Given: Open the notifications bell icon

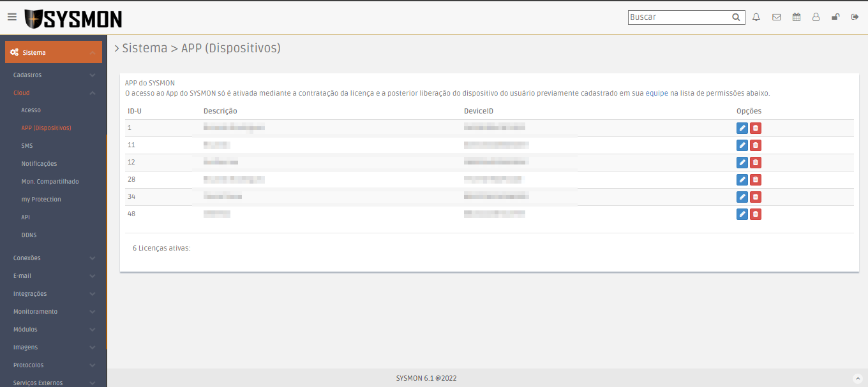Looking at the screenshot, I should coord(756,17).
